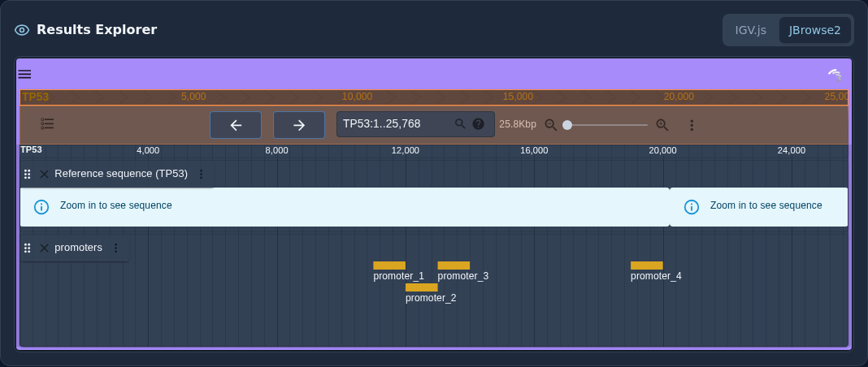Click the promoter_2 label
Viewport: 868px width, 367px height.
(x=431, y=299)
